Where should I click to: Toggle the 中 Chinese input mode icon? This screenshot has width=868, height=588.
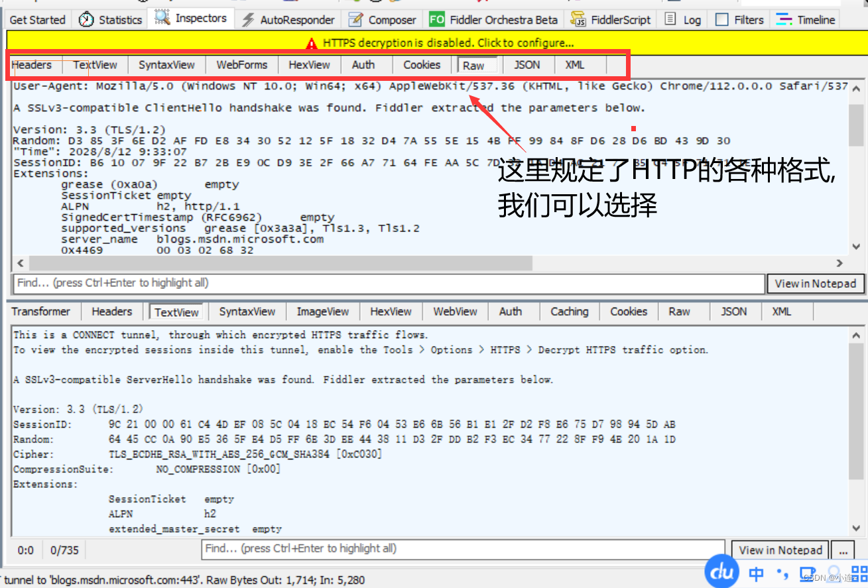click(757, 573)
